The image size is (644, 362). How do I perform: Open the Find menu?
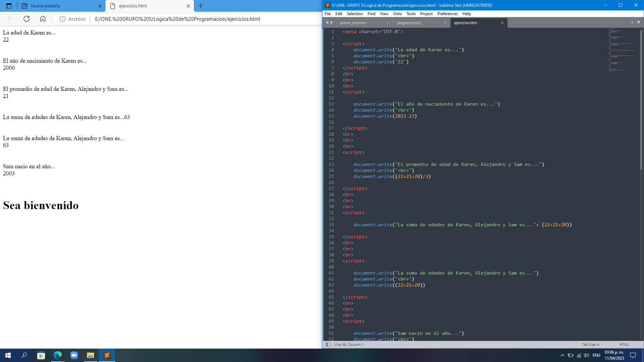[x=371, y=14]
